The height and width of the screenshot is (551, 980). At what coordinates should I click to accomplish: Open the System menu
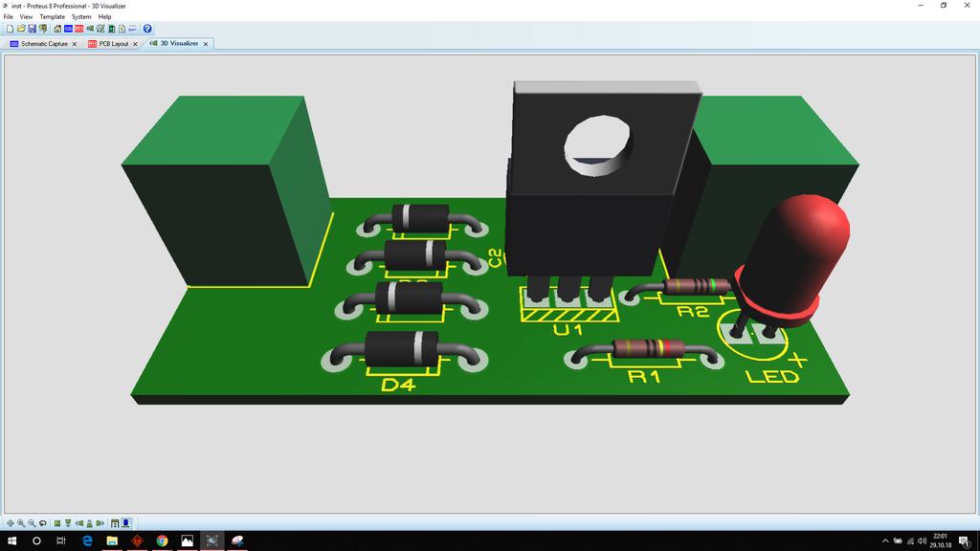(x=81, y=17)
